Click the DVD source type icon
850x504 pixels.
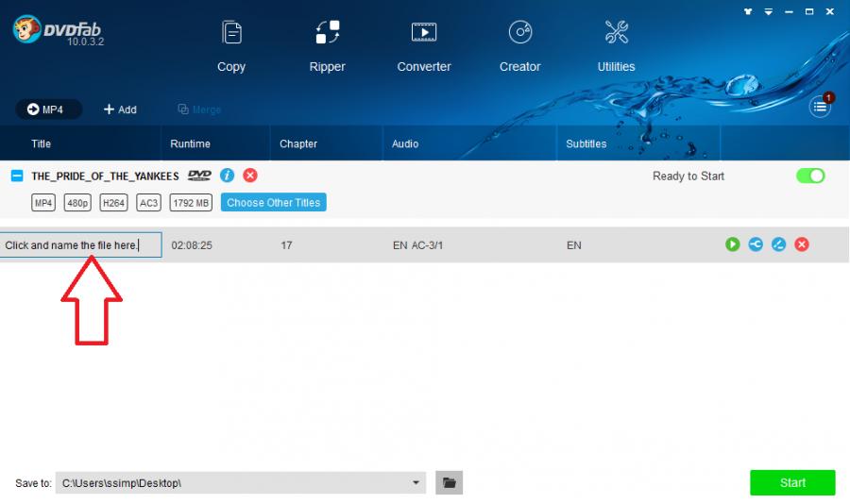tap(199, 176)
